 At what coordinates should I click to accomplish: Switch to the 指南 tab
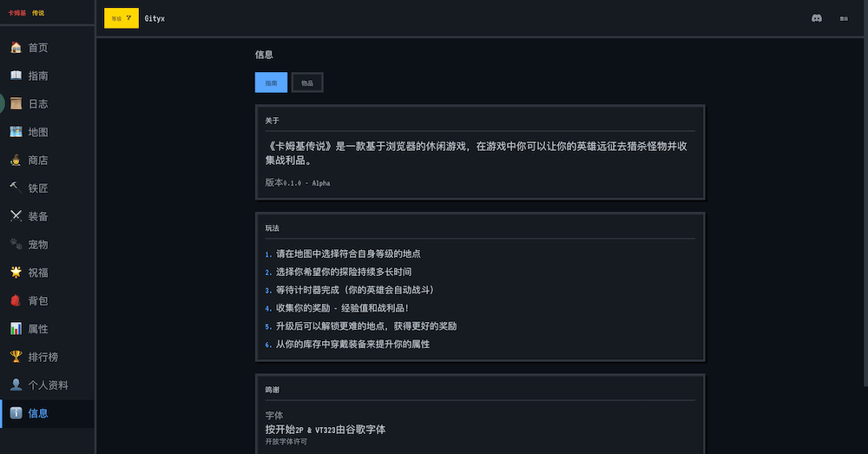point(271,82)
